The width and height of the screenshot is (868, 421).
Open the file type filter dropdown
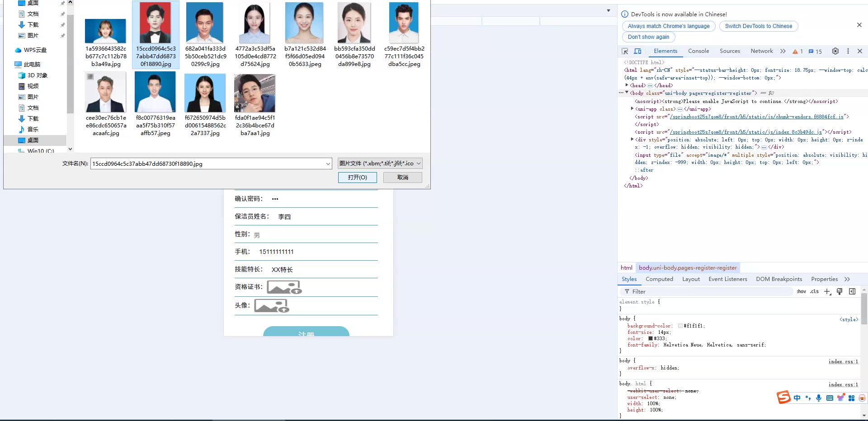pyautogui.click(x=380, y=164)
